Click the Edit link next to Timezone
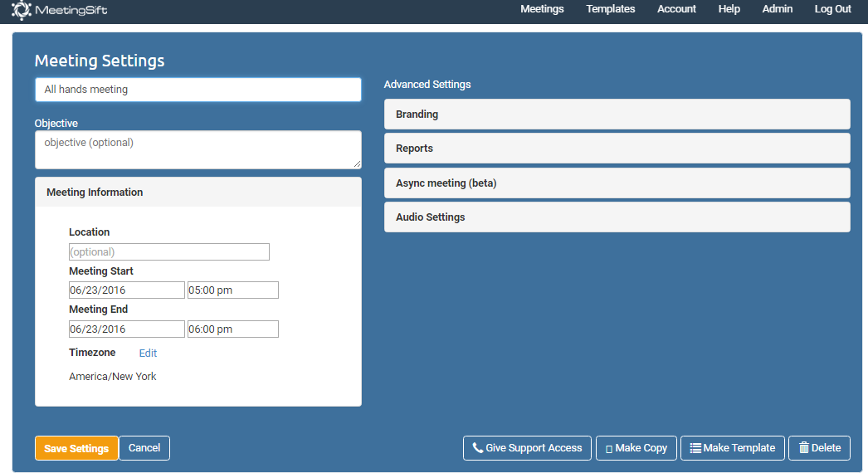 [148, 354]
